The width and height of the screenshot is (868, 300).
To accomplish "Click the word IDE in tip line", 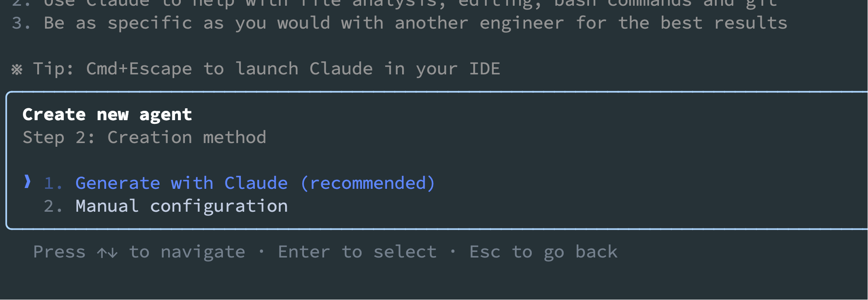I will coord(485,69).
